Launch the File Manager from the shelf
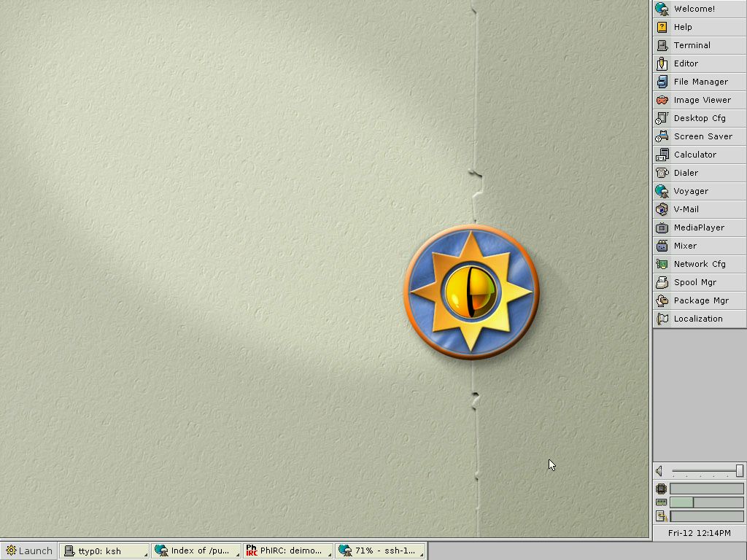This screenshot has width=747, height=560. click(700, 82)
